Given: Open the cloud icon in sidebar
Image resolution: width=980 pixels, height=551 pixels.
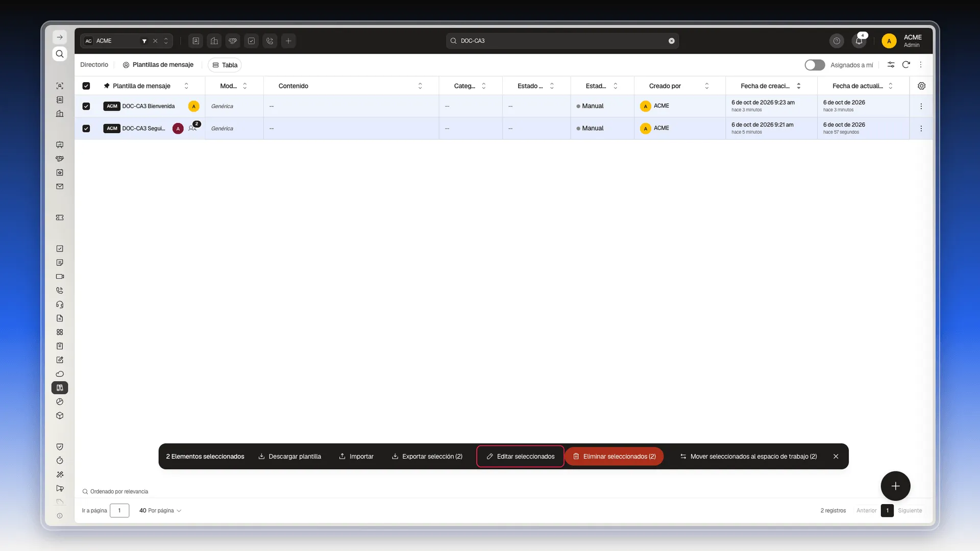Looking at the screenshot, I should (60, 374).
